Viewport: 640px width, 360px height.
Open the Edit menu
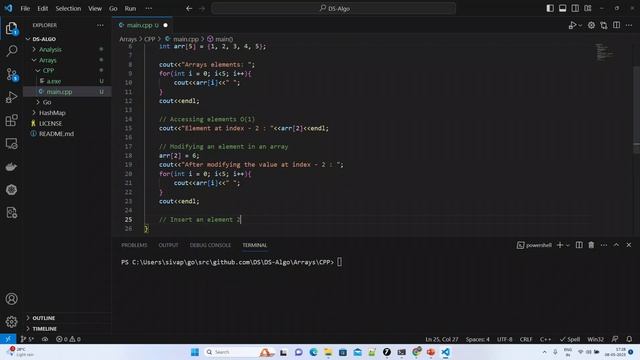(42, 8)
